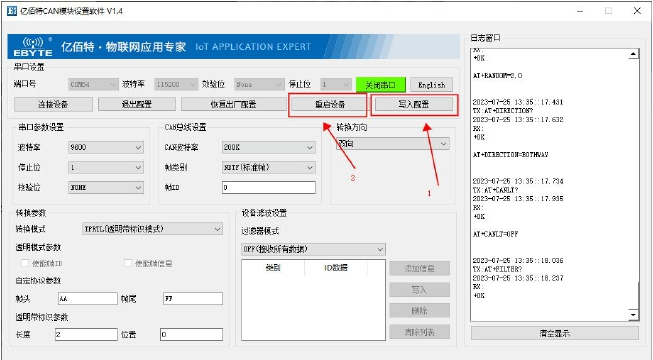This screenshot has height=360, width=653.
Task: Click the 帧尾 FF input field
Action: 193,299
